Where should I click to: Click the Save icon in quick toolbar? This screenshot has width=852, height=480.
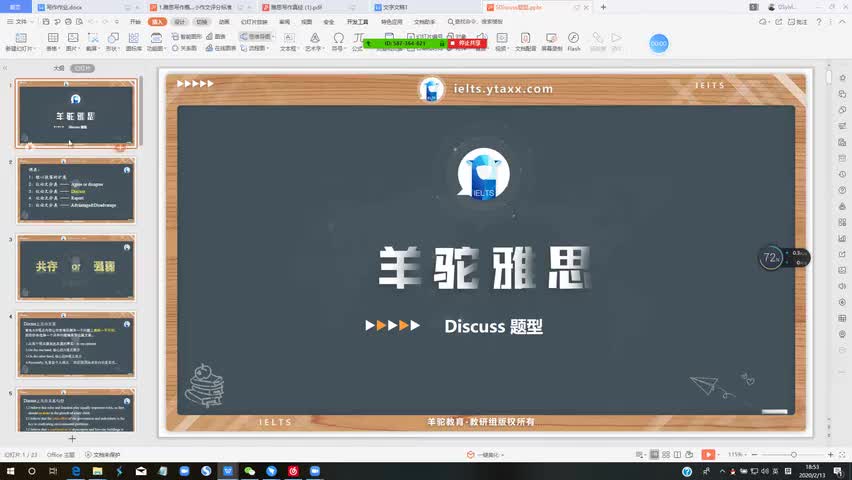pos(46,22)
